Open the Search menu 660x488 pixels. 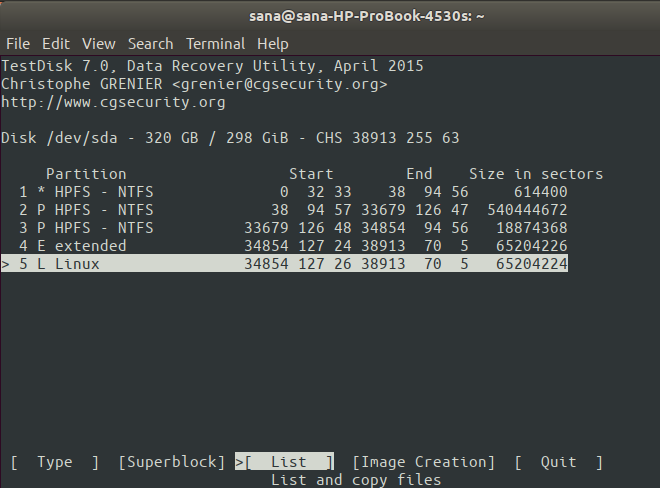pos(151,44)
